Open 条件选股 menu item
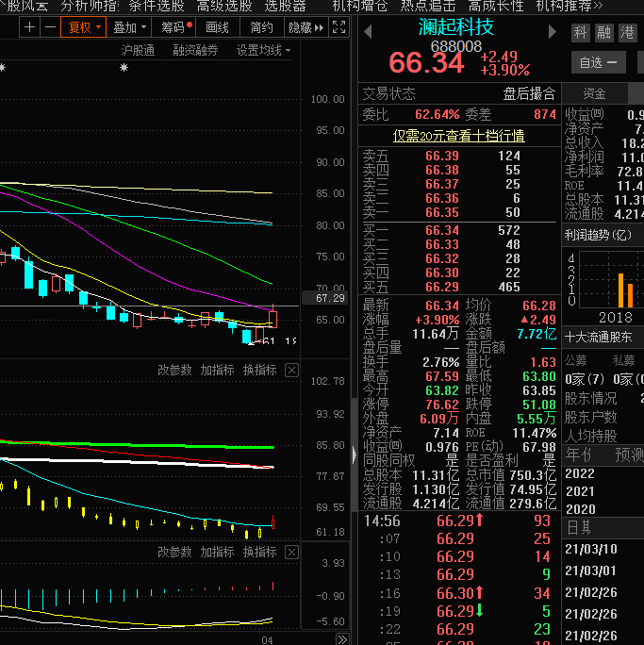 [157, 6]
